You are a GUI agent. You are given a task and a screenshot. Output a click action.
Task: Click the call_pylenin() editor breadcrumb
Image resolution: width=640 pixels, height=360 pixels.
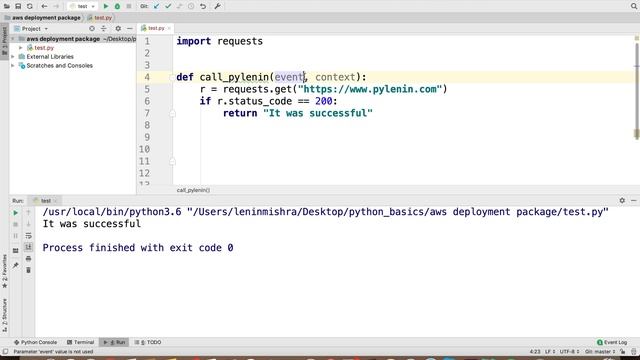point(193,190)
